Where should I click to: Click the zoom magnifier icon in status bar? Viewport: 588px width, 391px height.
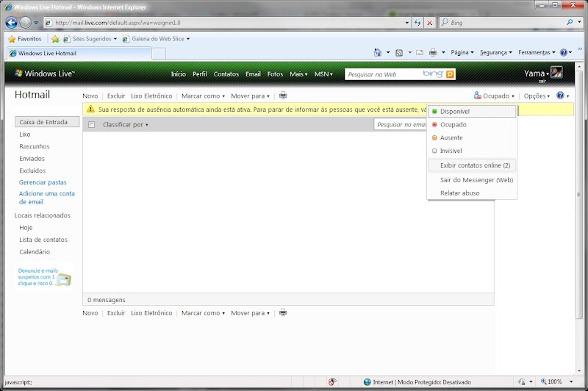(x=543, y=381)
